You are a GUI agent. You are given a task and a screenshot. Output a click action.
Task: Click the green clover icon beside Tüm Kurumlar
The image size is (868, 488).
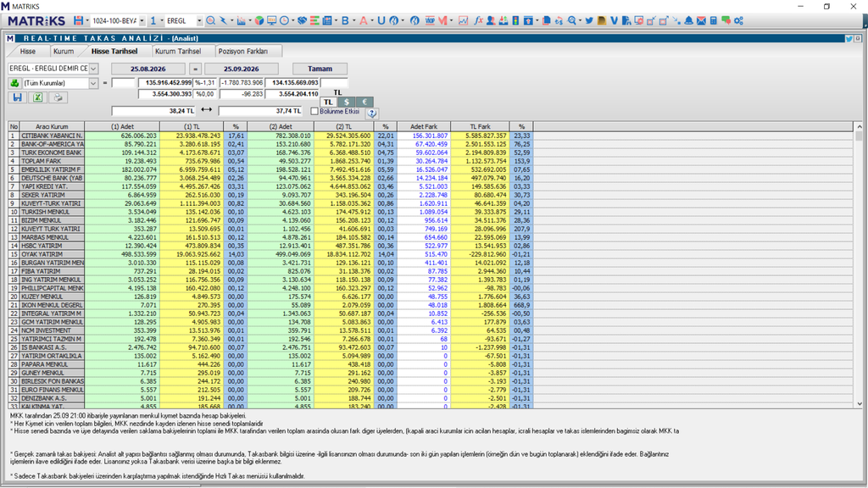pyautogui.click(x=14, y=83)
